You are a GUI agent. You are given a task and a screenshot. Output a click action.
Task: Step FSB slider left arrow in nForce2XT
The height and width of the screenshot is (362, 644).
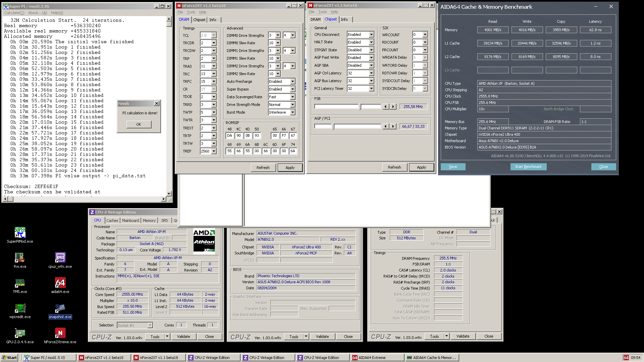[386, 107]
